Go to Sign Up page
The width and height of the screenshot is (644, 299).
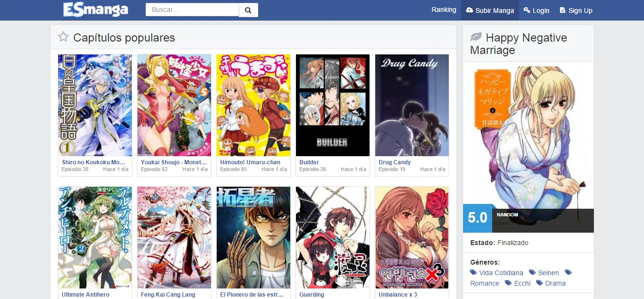576,10
